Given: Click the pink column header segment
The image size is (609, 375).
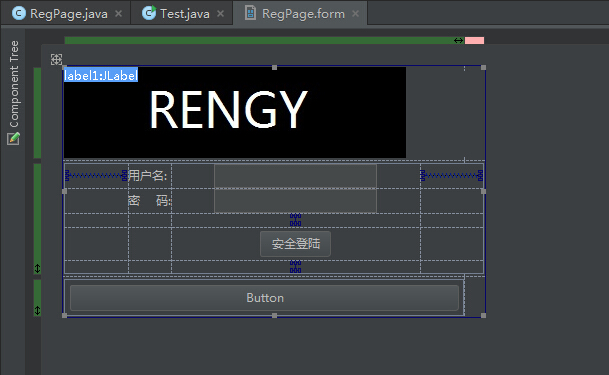Looking at the screenshot, I should [x=474, y=40].
